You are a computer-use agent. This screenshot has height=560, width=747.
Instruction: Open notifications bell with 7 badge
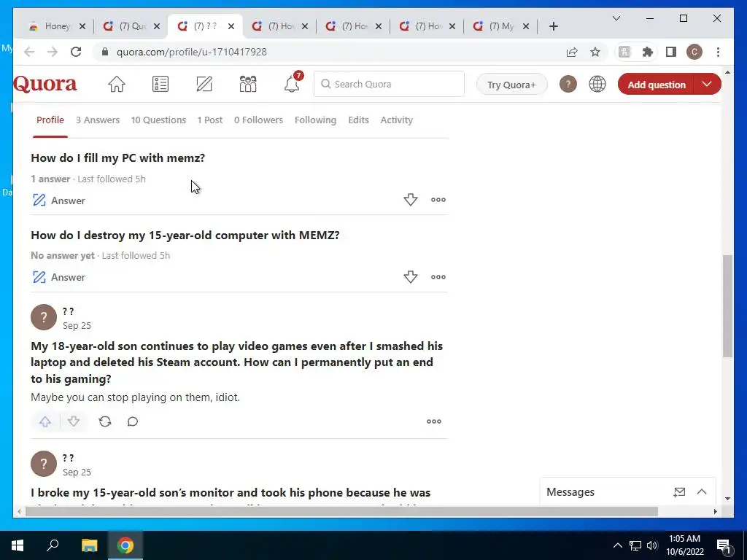292,83
